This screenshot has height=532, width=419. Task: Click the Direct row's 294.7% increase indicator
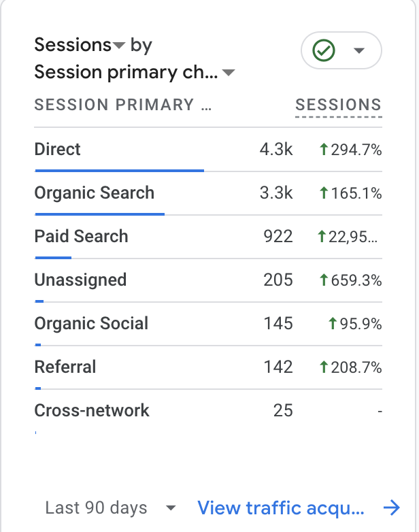coord(350,150)
